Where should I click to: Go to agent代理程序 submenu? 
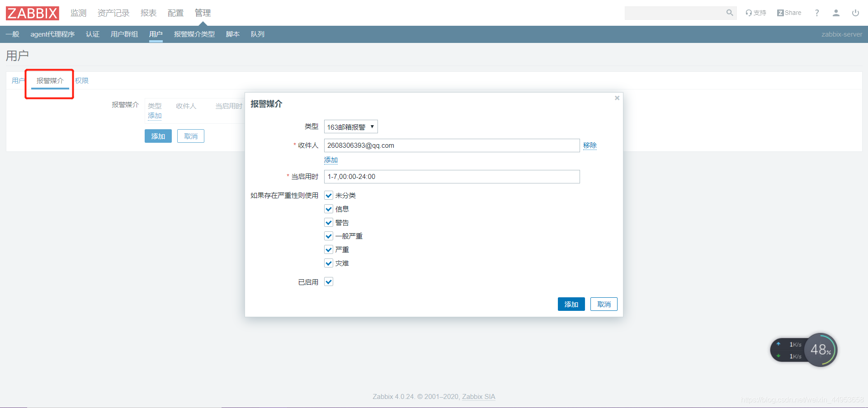[52, 34]
